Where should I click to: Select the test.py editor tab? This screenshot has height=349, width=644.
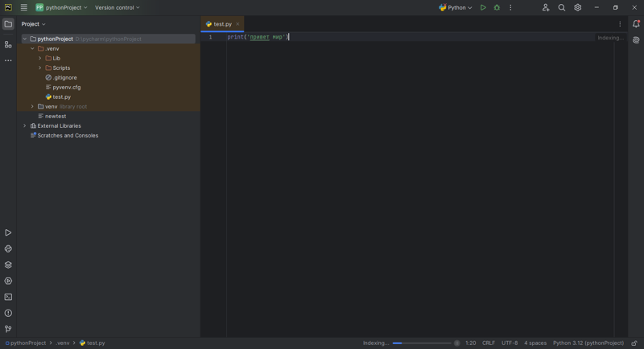(x=222, y=24)
